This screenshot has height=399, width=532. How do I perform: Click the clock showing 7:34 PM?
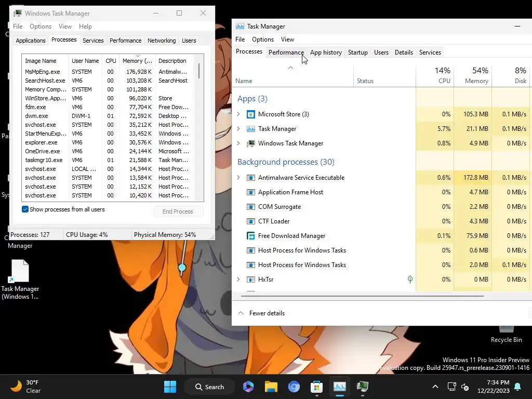[x=494, y=387]
